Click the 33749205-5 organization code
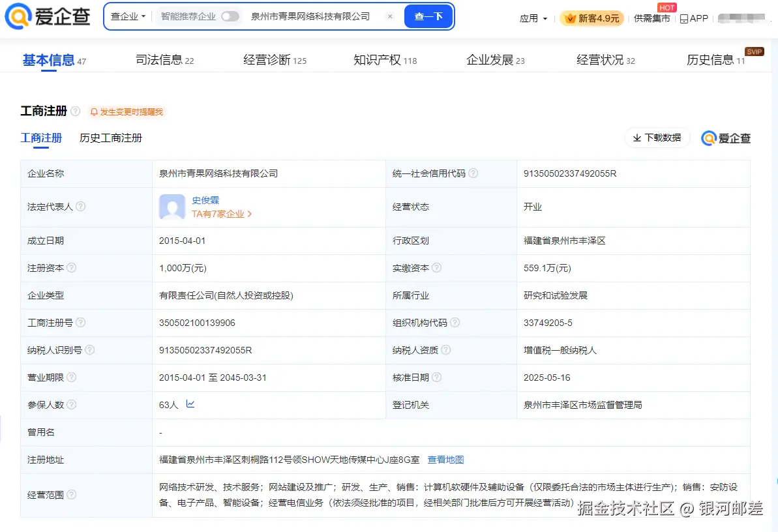Image resolution: width=778 pixels, height=532 pixels. [548, 323]
